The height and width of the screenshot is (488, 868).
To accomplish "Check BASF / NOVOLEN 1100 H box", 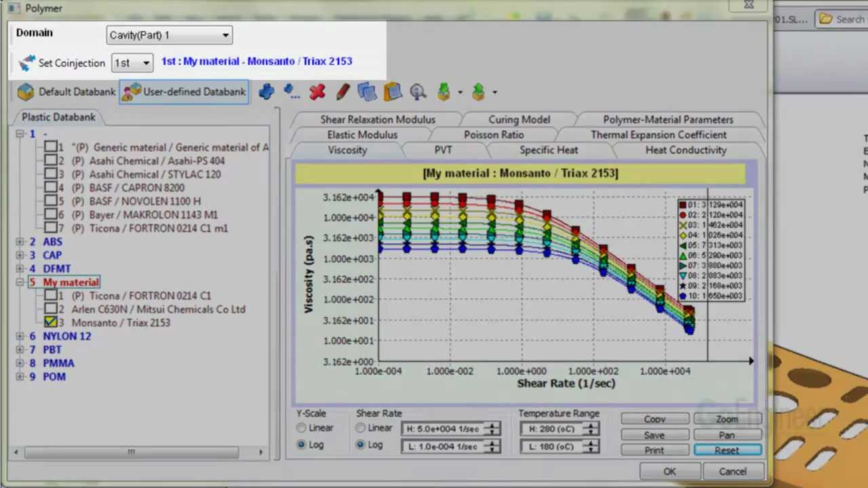I will [x=51, y=201].
